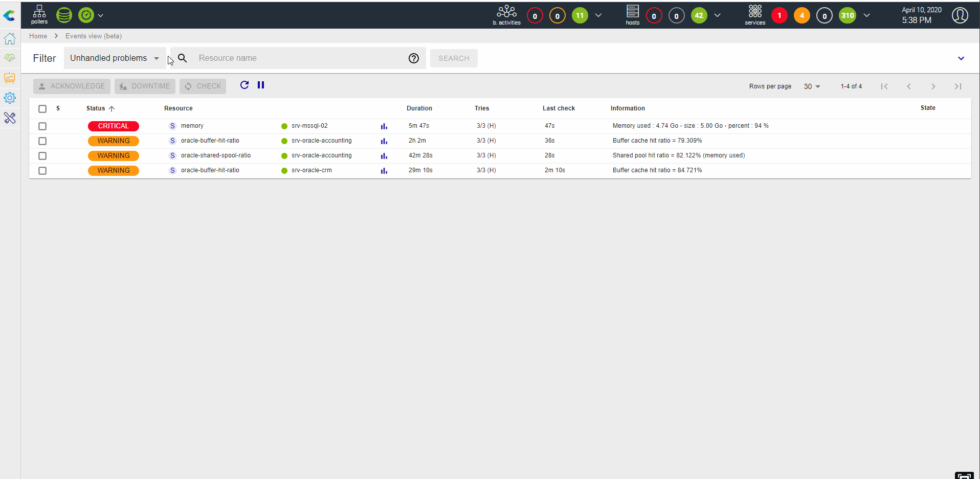Click the search help question icon
Image resolution: width=980 pixels, height=479 pixels.
tap(414, 58)
